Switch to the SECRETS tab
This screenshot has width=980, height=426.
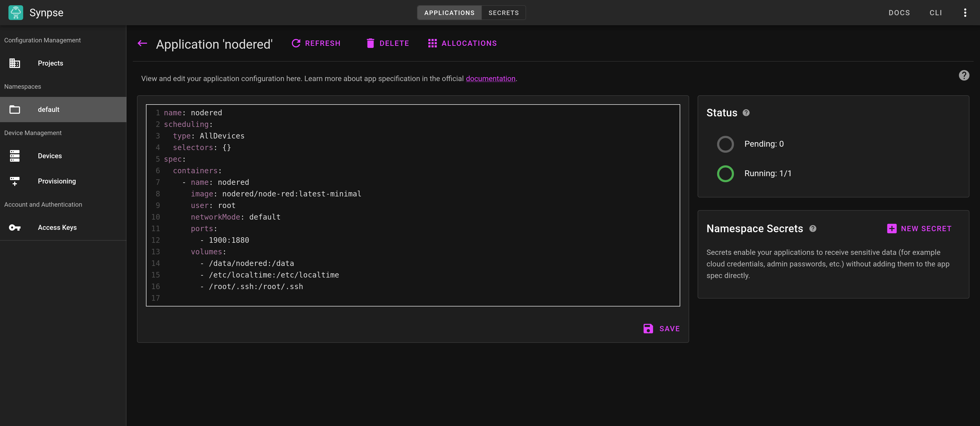503,13
